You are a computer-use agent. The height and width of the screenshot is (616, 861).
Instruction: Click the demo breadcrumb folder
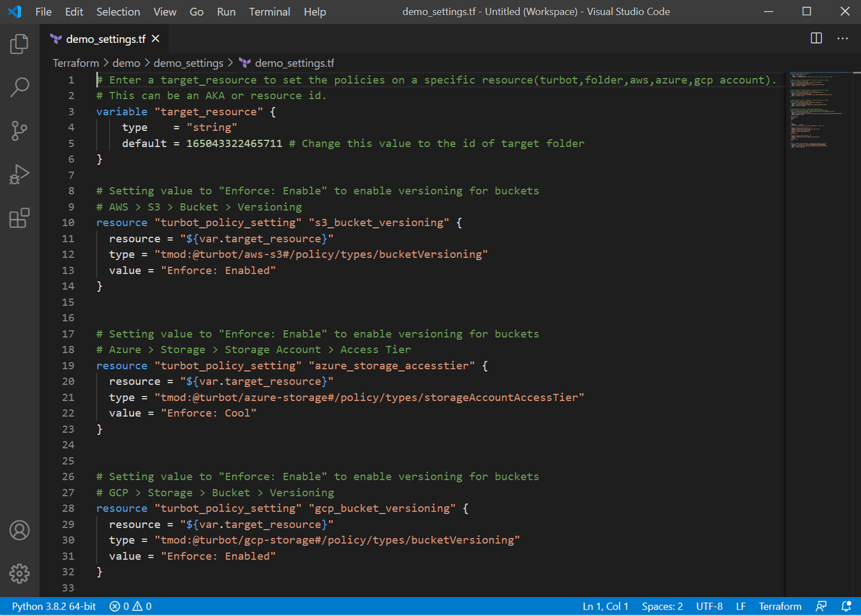126,63
